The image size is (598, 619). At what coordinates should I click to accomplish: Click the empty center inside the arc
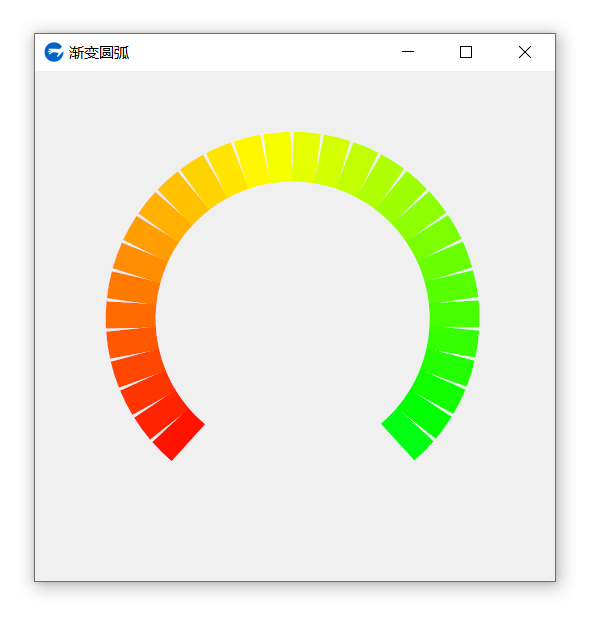click(292, 318)
